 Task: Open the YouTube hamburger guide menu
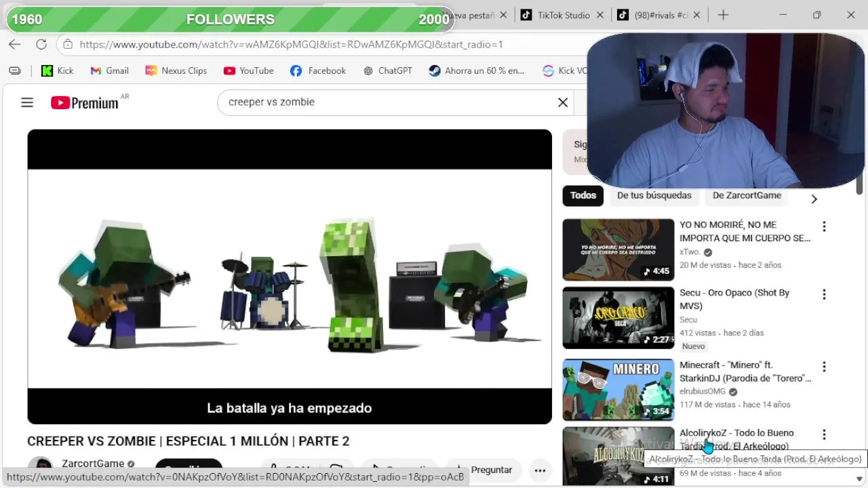[x=27, y=102]
